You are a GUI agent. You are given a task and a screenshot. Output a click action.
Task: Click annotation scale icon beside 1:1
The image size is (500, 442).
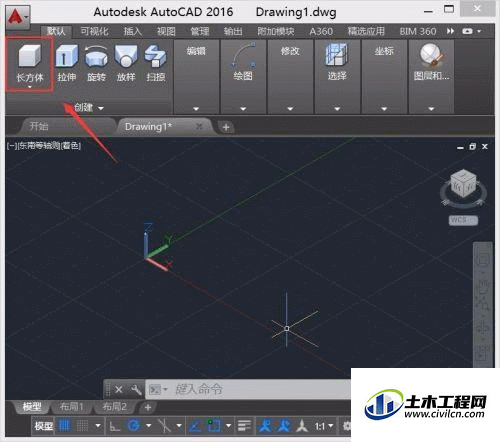(x=302, y=426)
